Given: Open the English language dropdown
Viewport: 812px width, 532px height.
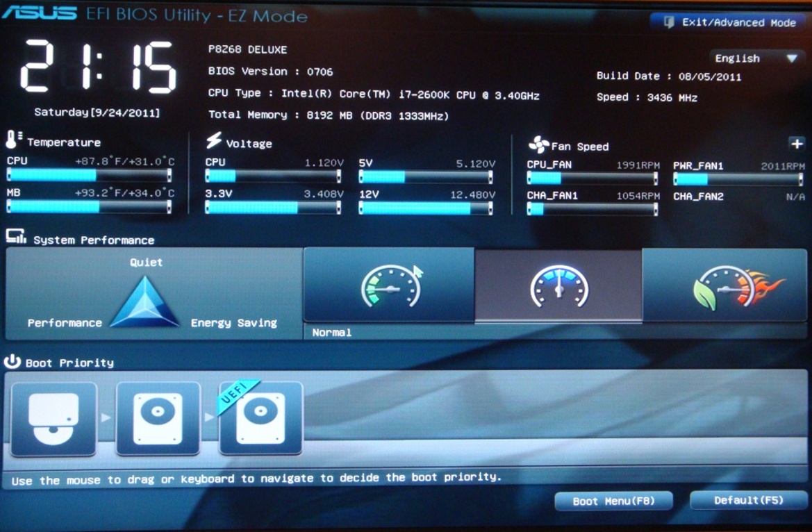Looking at the screenshot, I should pos(756,58).
